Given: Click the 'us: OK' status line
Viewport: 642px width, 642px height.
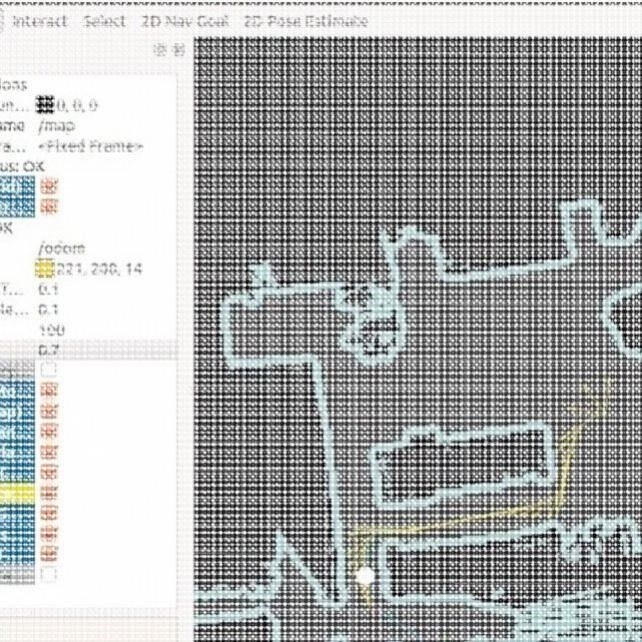Looking at the screenshot, I should (22, 167).
